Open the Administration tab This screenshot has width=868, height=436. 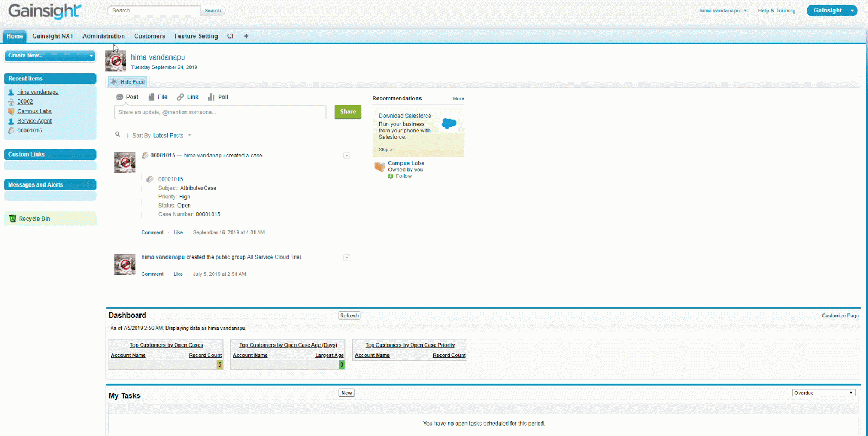pos(104,36)
